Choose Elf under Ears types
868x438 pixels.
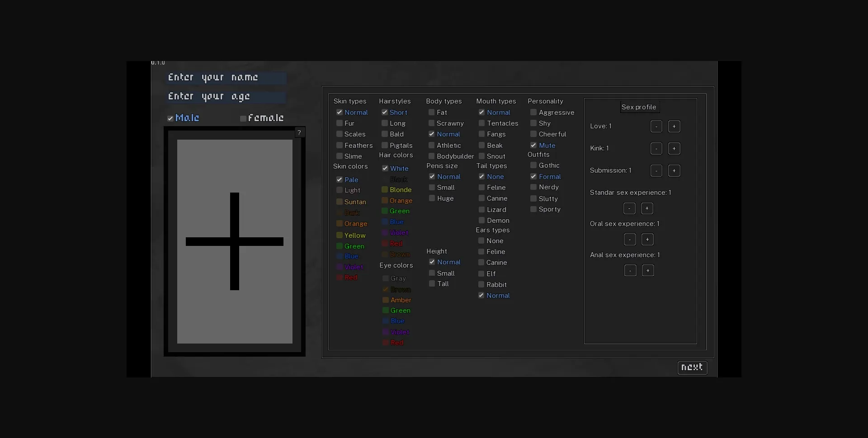[481, 274]
